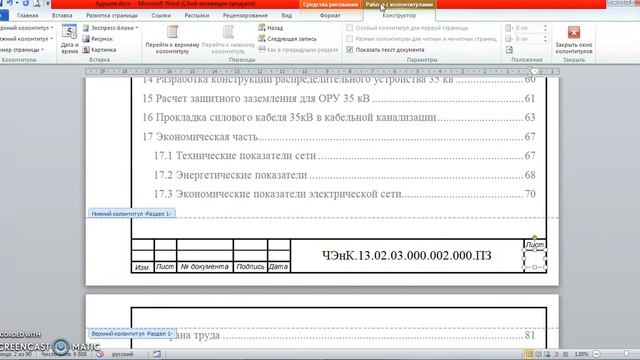Click the Подпись stamp cell
640x360 pixels.
point(250,267)
